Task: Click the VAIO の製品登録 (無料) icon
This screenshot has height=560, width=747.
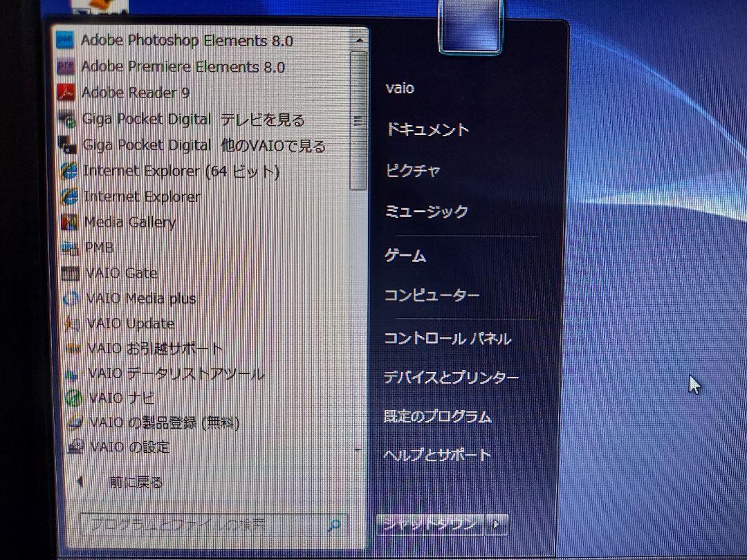Action: [74, 423]
